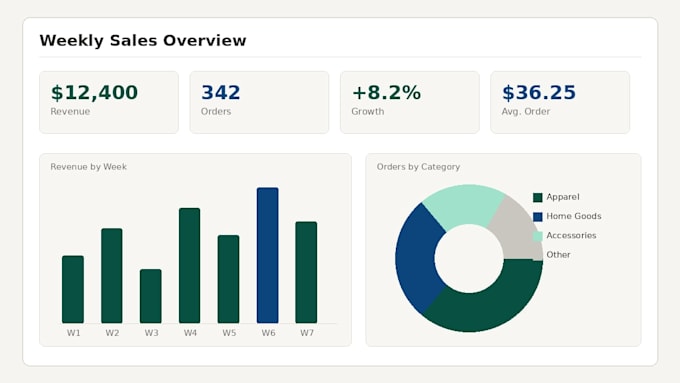This screenshot has height=383, width=680.
Task: Click the Weekly Sales Overview title
Action: coord(143,41)
